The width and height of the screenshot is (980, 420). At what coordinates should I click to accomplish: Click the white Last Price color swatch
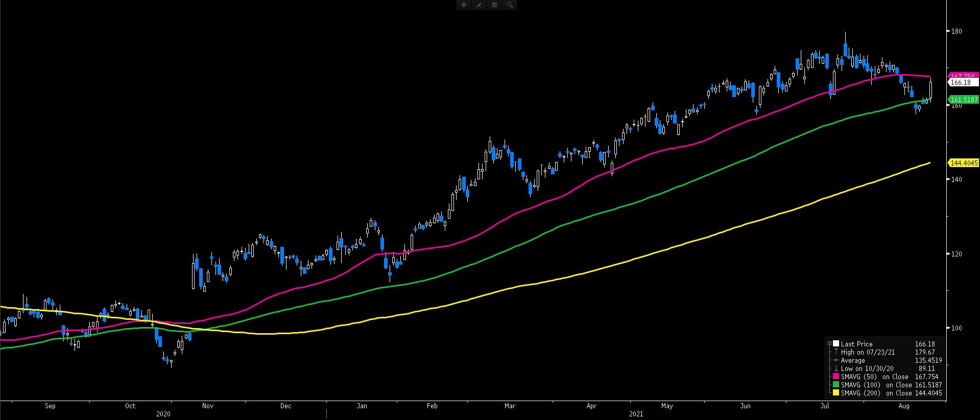[836, 344]
